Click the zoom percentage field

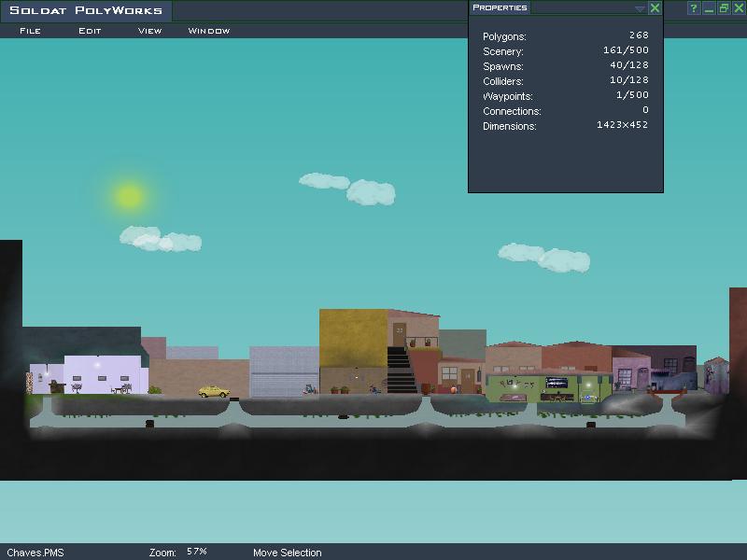[197, 552]
